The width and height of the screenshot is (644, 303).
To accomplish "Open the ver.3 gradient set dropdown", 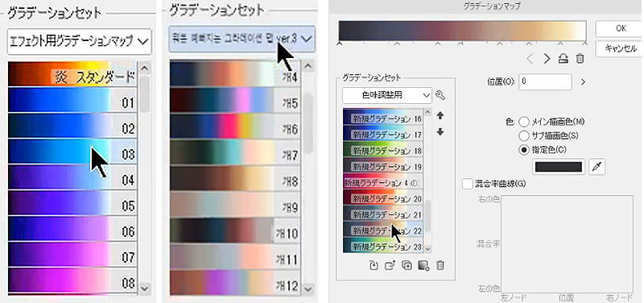I will [x=242, y=39].
